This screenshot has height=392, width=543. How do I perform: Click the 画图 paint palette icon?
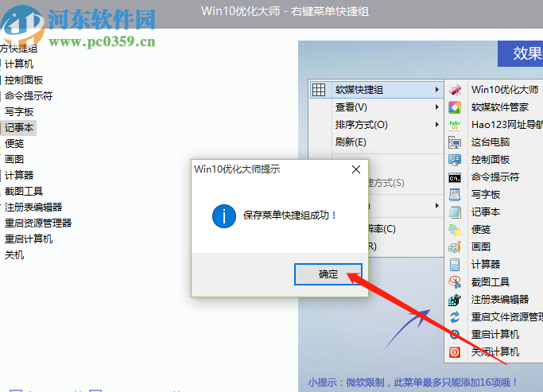click(x=455, y=247)
